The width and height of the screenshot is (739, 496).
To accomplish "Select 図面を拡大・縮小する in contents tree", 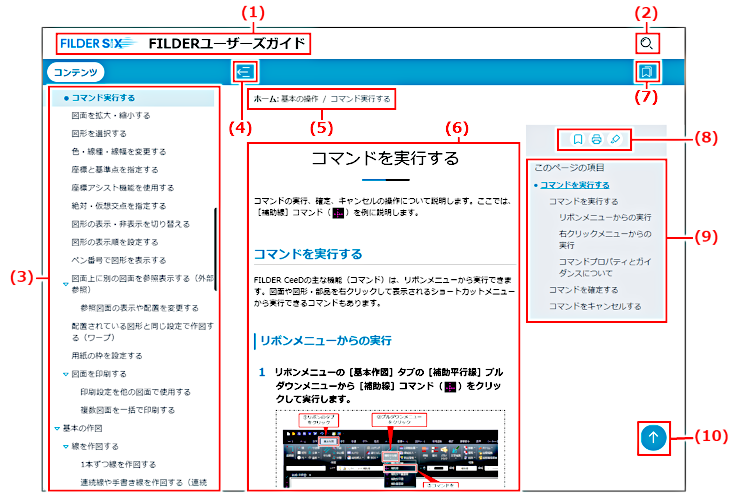I will tap(111, 116).
